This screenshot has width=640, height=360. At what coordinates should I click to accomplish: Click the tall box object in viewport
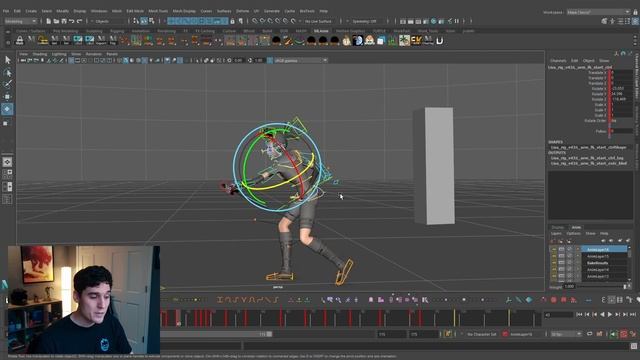click(x=434, y=166)
